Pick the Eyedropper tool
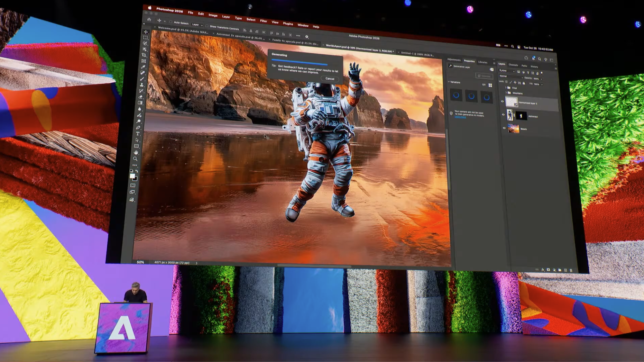Screen dimensions: 644x362 coord(143,67)
